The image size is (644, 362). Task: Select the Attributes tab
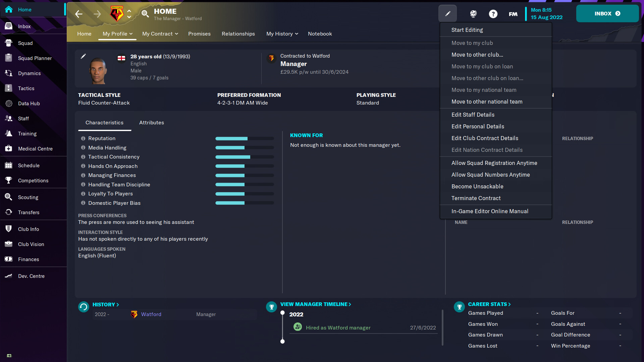click(151, 122)
